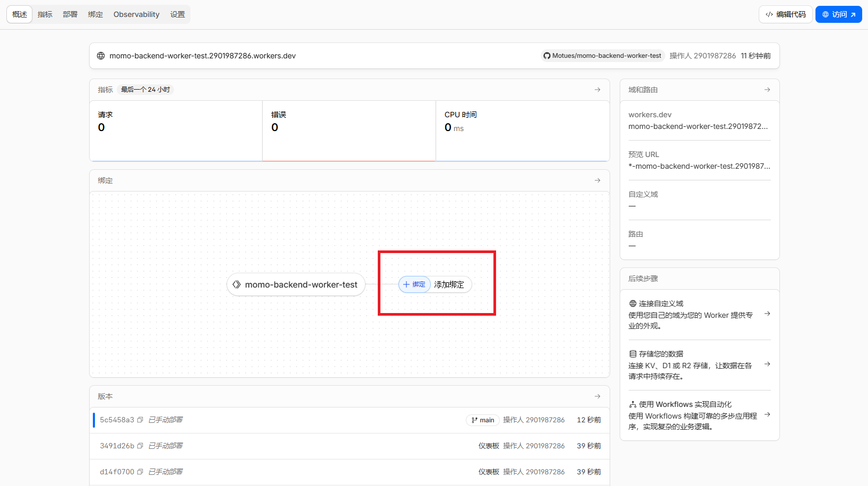Click 操作人 2901987286 in the top URL card
Viewport: 868px width, 486px height.
tap(702, 56)
